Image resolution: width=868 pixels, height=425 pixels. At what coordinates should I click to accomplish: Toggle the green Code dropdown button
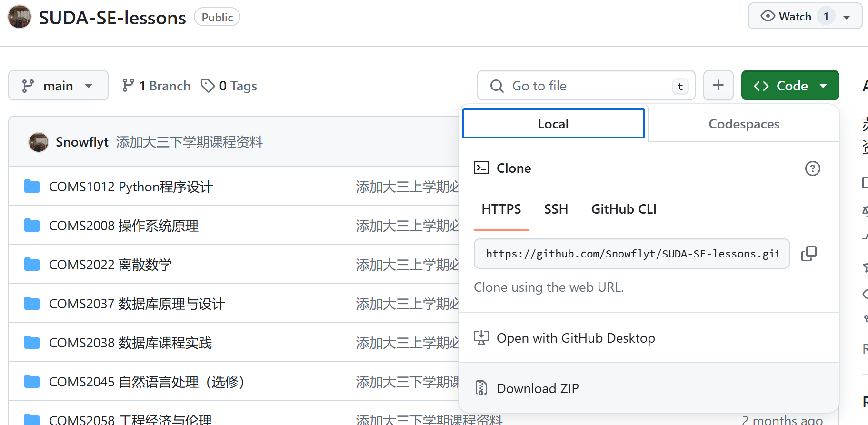tap(790, 86)
